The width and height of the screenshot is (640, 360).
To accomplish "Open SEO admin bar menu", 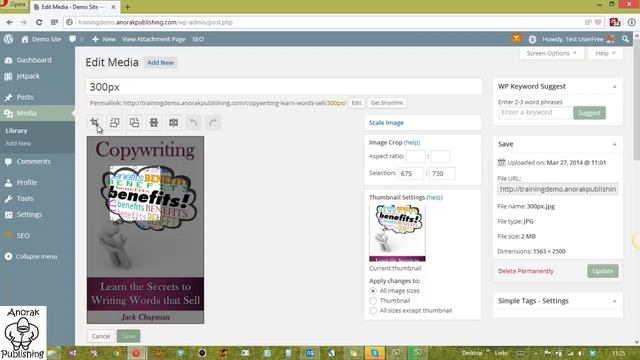I will tap(198, 39).
